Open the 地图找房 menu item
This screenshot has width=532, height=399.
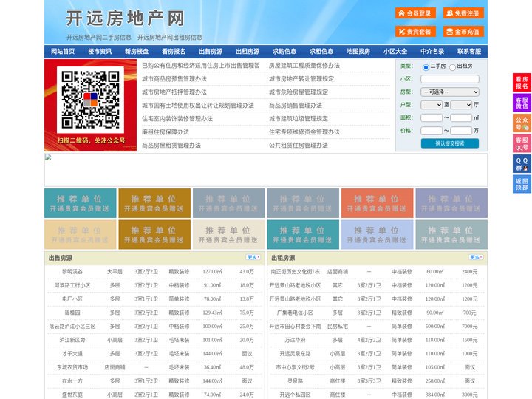click(x=358, y=52)
